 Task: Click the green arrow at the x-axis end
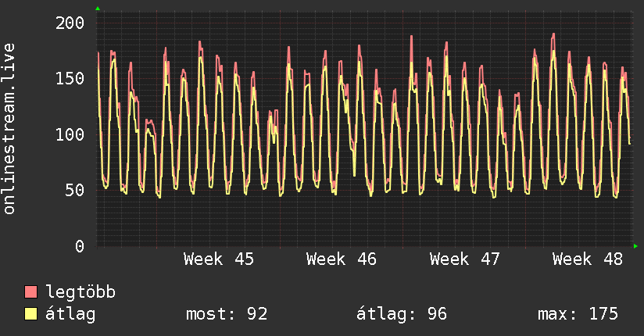point(635,246)
